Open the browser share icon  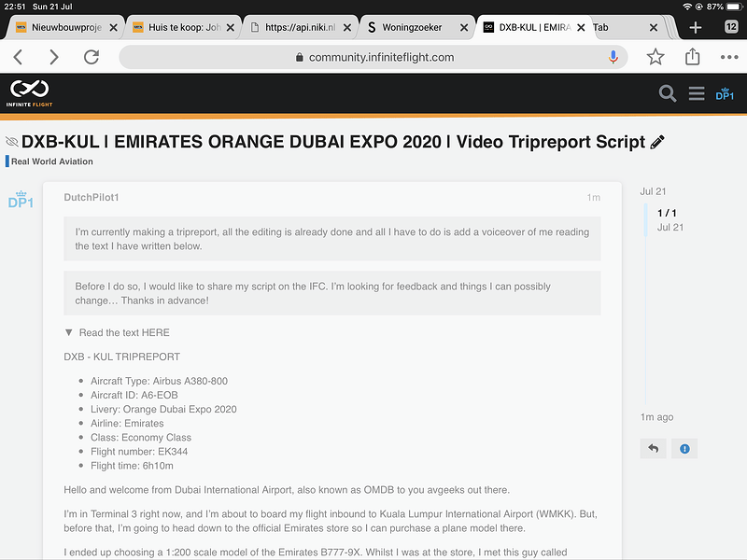(x=692, y=57)
